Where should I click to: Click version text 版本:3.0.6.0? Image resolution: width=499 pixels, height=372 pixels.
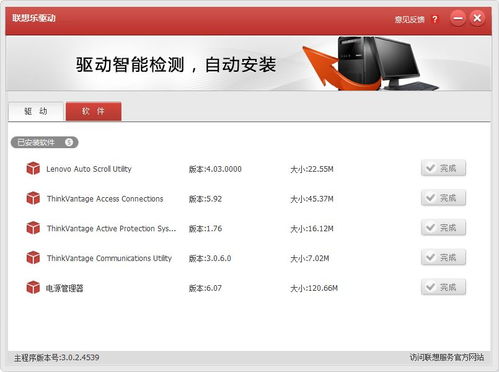click(x=210, y=258)
